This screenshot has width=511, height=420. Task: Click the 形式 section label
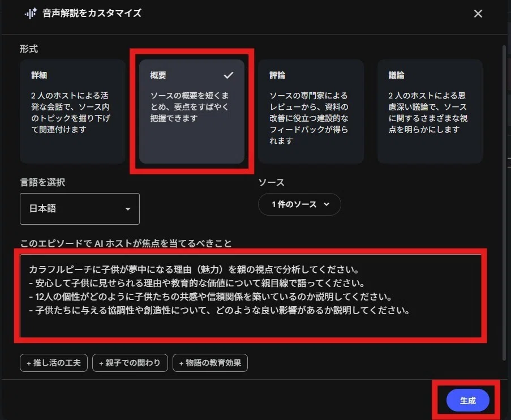tap(29, 49)
